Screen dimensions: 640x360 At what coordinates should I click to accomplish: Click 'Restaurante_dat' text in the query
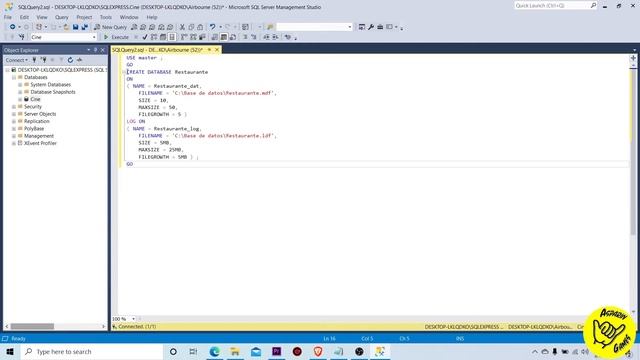(x=176, y=86)
